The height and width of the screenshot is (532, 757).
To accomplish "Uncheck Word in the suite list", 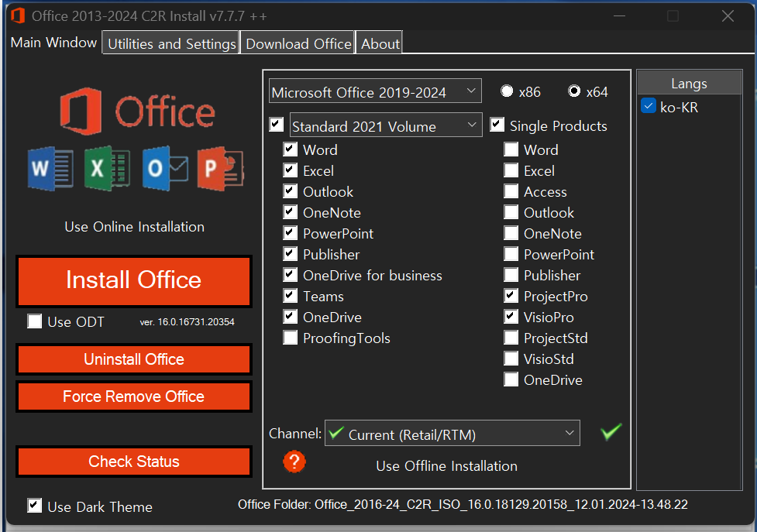I will [x=290, y=149].
